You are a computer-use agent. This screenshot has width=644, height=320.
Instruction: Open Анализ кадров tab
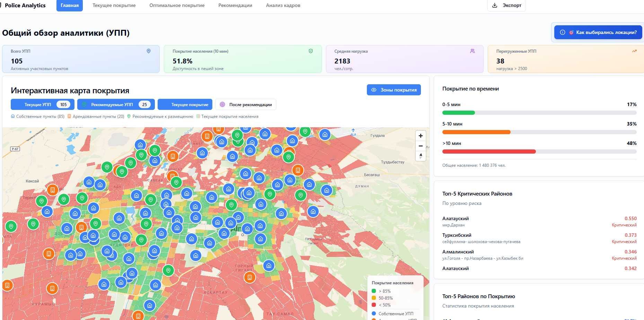[283, 6]
